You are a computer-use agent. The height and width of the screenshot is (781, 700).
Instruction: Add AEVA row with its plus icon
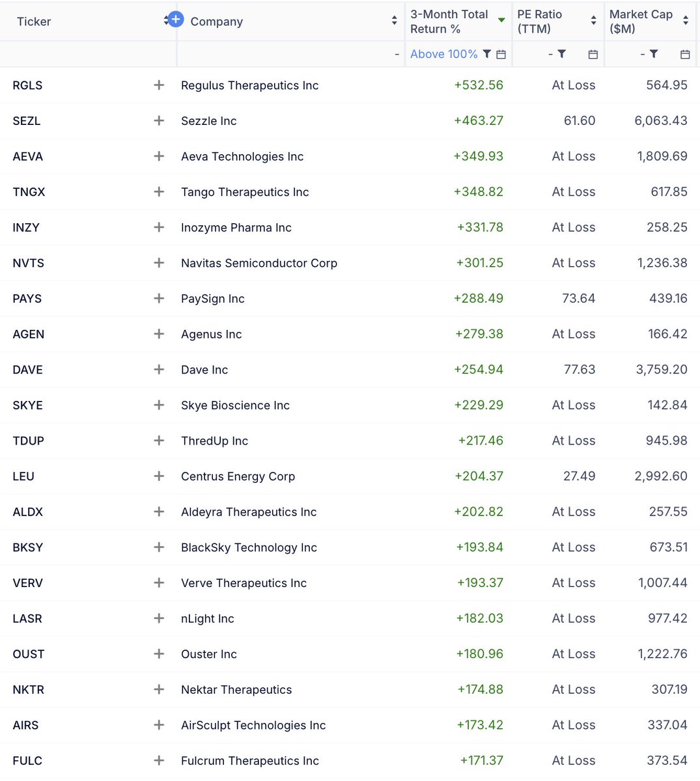point(159,156)
